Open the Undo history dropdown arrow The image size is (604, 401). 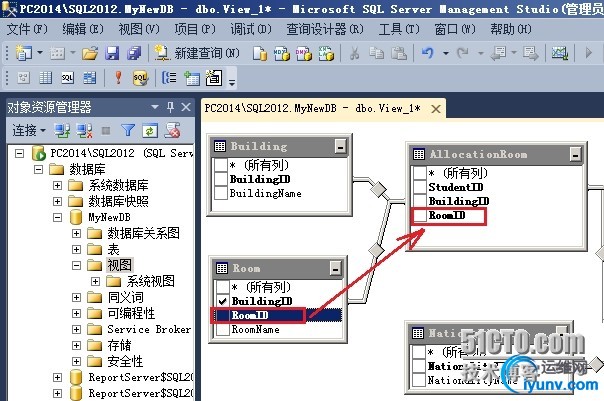tap(446, 53)
